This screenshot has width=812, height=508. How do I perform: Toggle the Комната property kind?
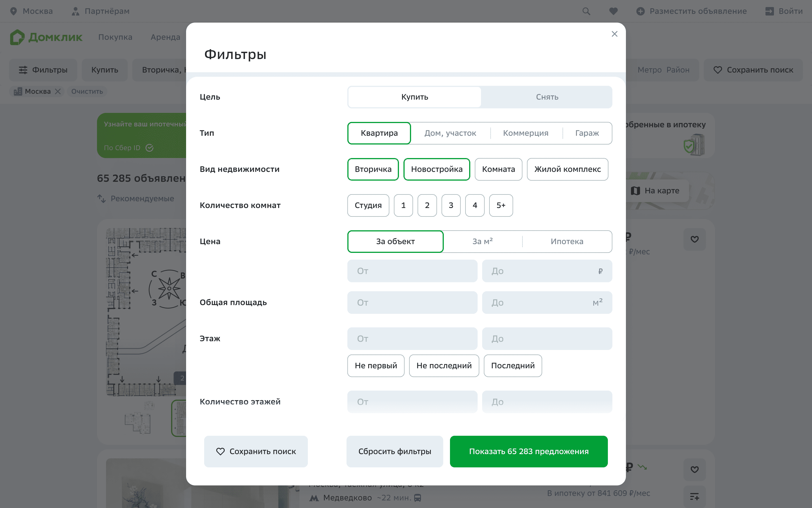498,169
